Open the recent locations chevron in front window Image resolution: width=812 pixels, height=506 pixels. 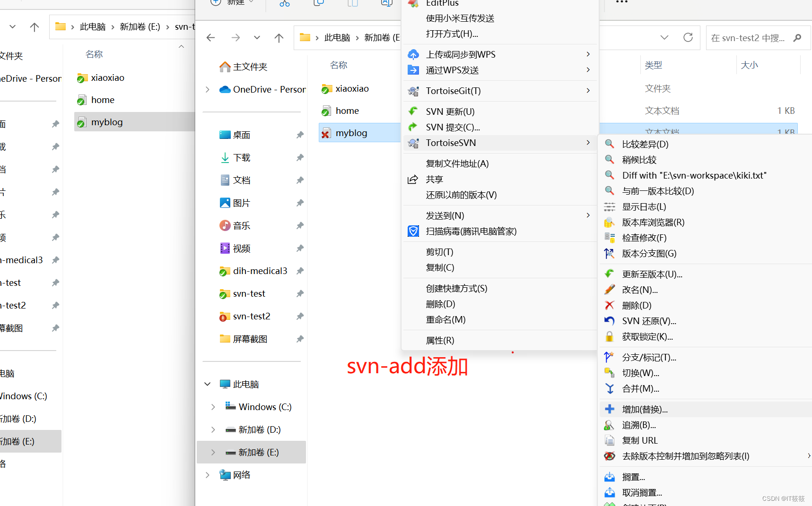click(257, 38)
